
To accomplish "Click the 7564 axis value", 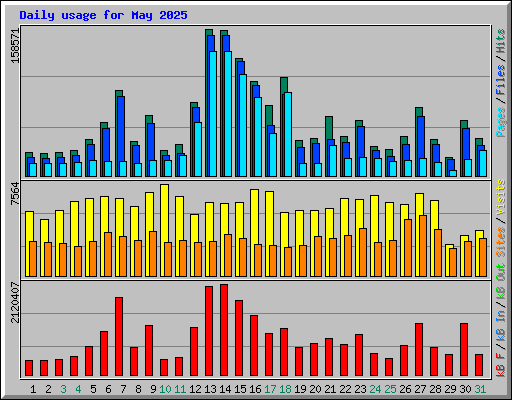I will (16, 194).
